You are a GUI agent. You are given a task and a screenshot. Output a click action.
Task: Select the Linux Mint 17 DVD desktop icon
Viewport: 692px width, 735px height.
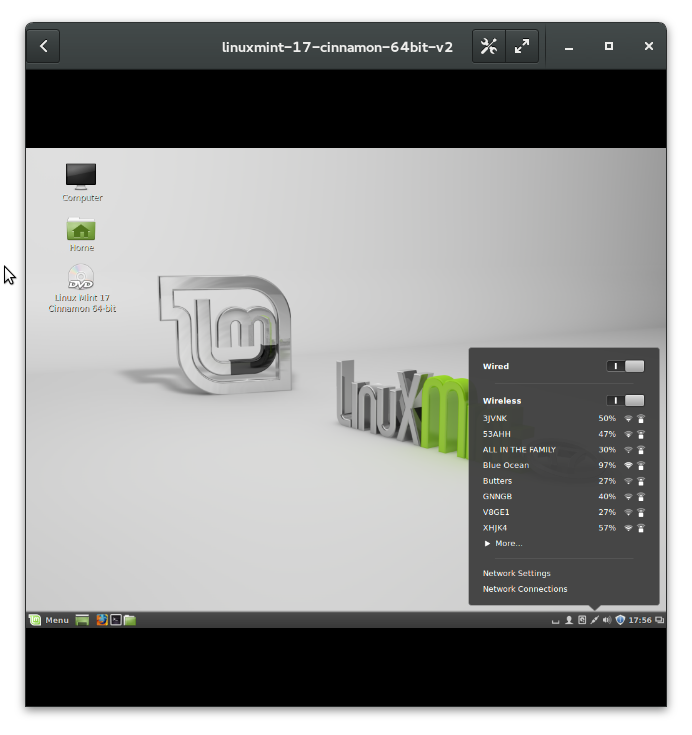[82, 288]
